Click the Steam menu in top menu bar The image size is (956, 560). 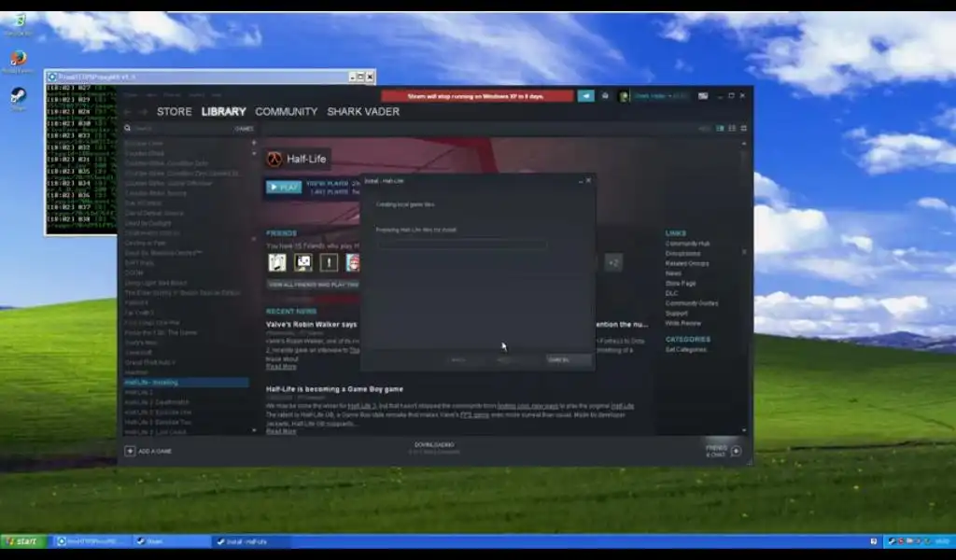[x=131, y=95]
